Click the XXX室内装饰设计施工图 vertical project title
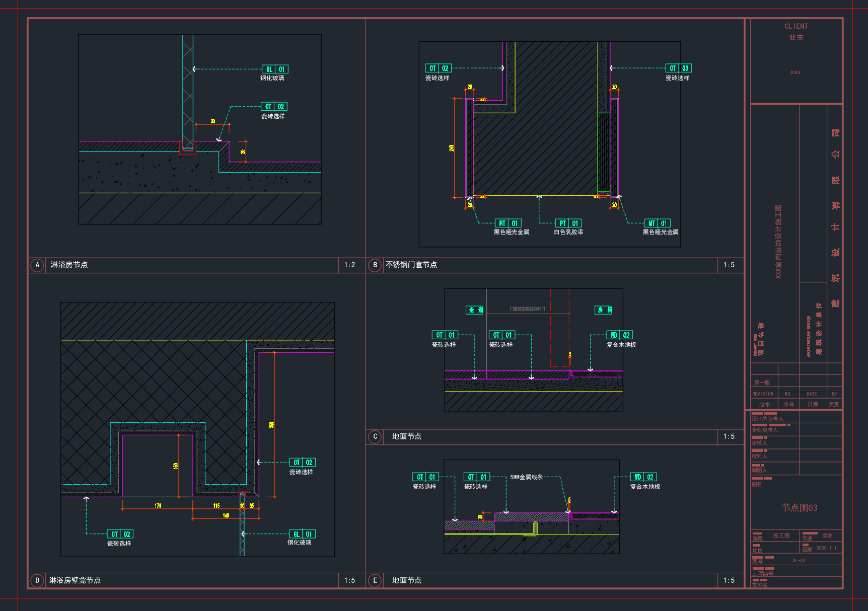The image size is (868, 611). coord(778,242)
